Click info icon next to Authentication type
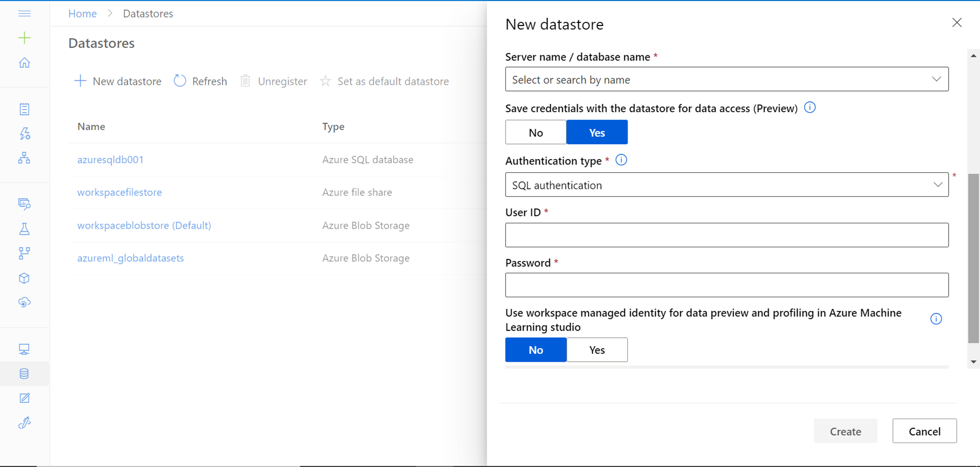 point(621,160)
